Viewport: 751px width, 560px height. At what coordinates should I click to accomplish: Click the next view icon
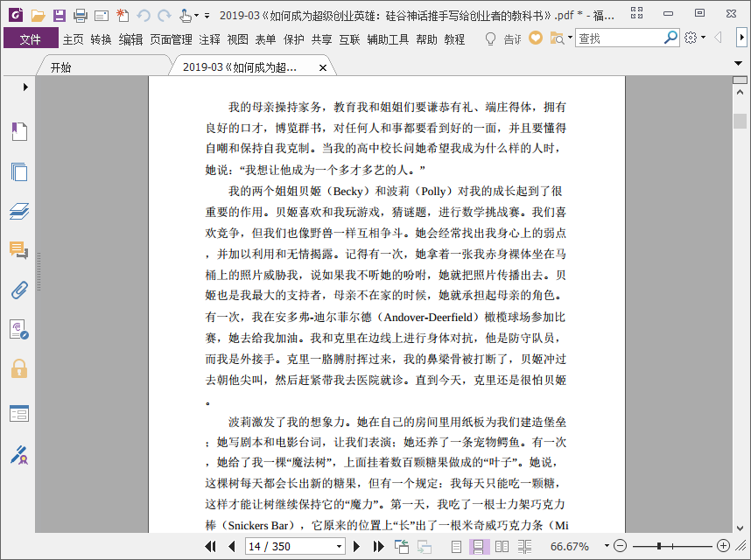coord(424,546)
